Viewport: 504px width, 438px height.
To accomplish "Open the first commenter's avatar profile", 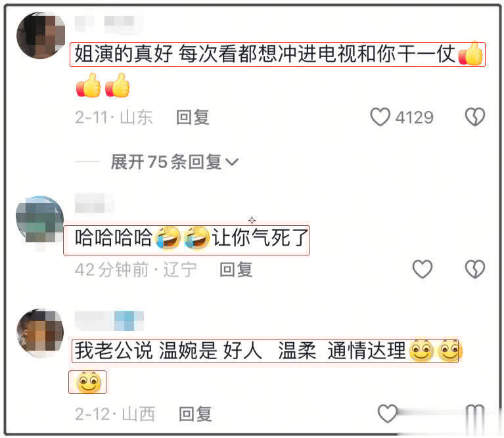I will click(x=41, y=35).
